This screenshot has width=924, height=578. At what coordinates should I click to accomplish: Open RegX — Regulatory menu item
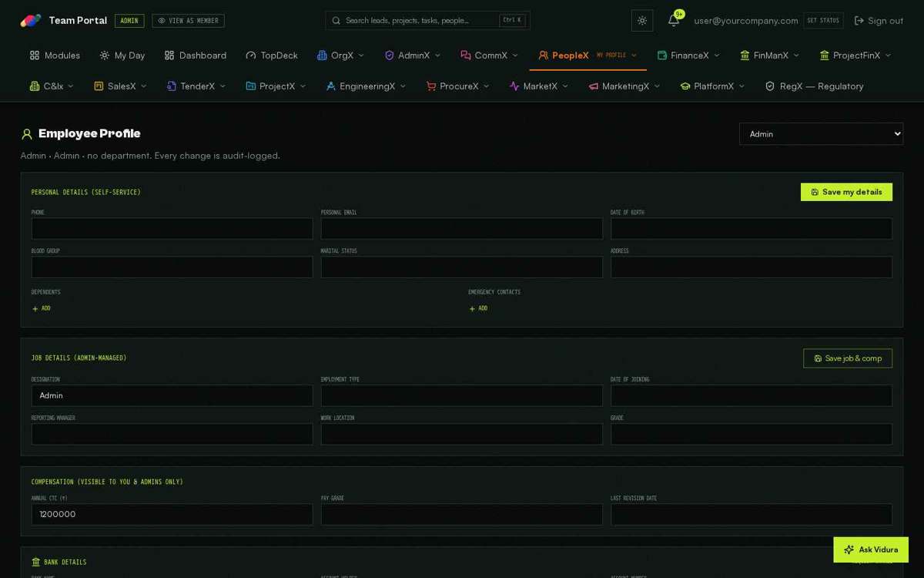(814, 86)
